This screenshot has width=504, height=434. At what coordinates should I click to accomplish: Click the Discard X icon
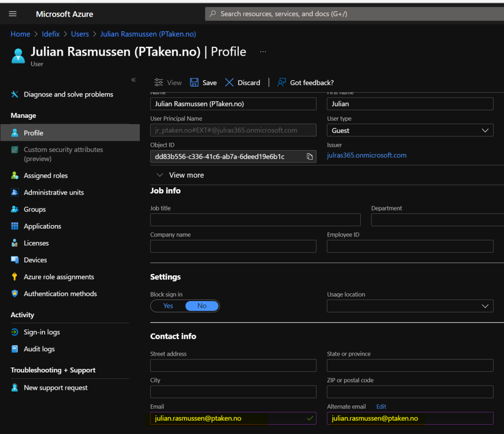[x=229, y=83]
